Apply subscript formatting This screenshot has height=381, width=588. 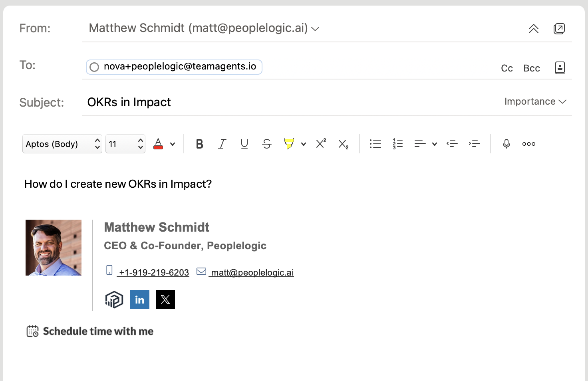pyautogui.click(x=343, y=144)
